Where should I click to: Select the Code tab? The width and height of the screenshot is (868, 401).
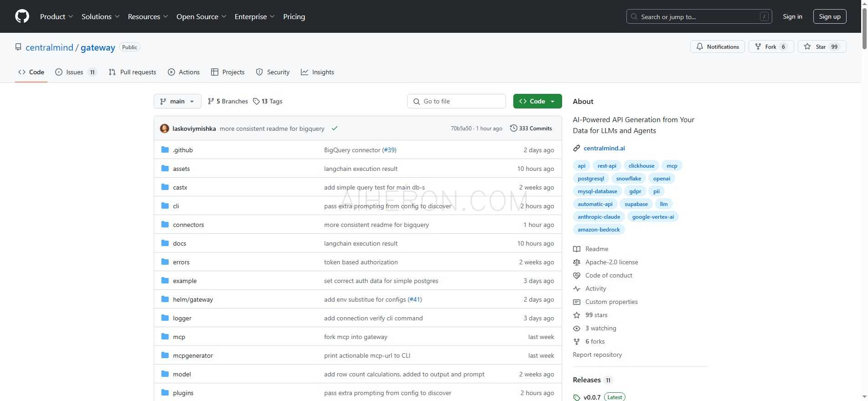point(31,72)
